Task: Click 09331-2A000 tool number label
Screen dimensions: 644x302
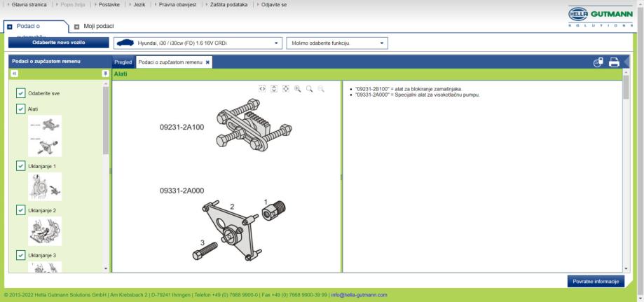Action: coord(181,191)
